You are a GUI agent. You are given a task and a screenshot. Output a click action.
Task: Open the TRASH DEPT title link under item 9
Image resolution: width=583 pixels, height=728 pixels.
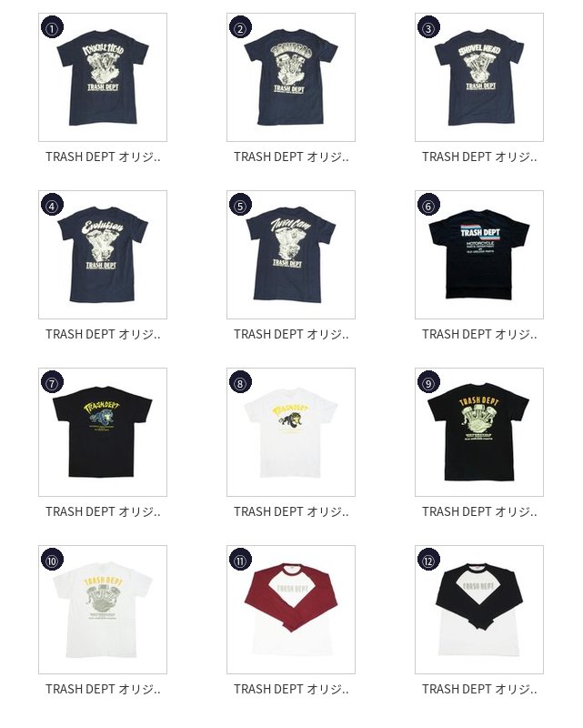(479, 511)
